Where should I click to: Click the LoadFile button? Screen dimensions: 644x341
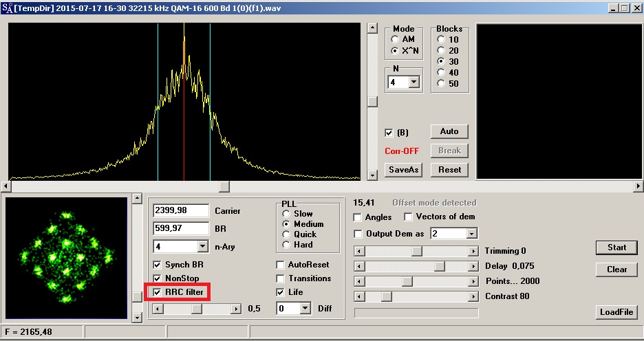tap(616, 312)
